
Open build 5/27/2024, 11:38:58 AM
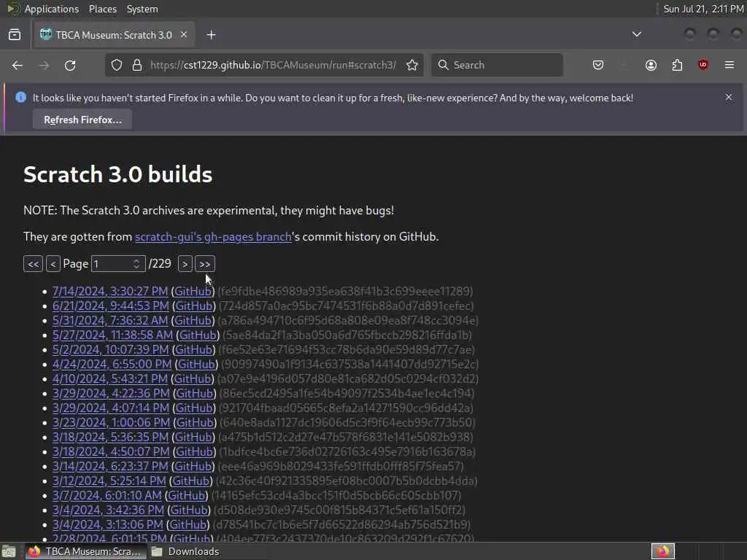click(x=112, y=335)
